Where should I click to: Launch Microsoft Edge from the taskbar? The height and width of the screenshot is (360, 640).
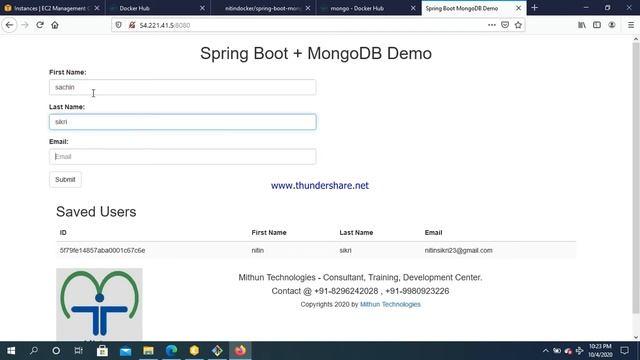(171, 351)
